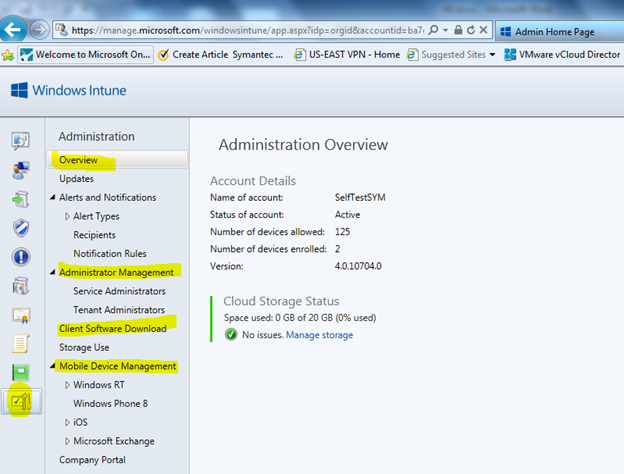Select the iOS label
The image size is (624, 474).
tap(80, 422)
